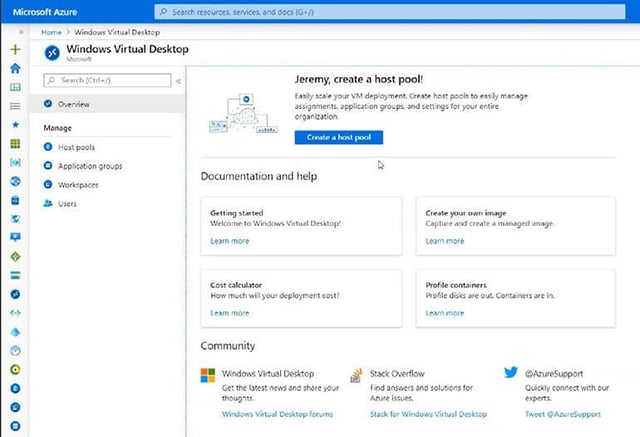Open the yellow-green ring icon in the sidebar
Viewport: 640px width, 437px height.
(x=15, y=370)
